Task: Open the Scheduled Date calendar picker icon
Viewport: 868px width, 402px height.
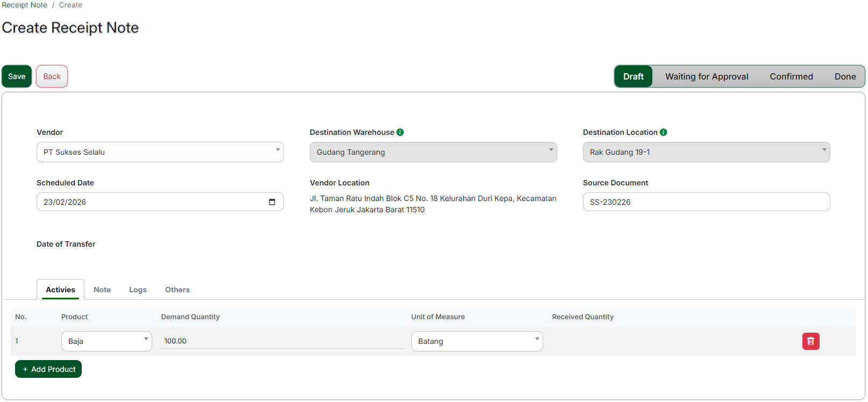Action: pos(272,202)
